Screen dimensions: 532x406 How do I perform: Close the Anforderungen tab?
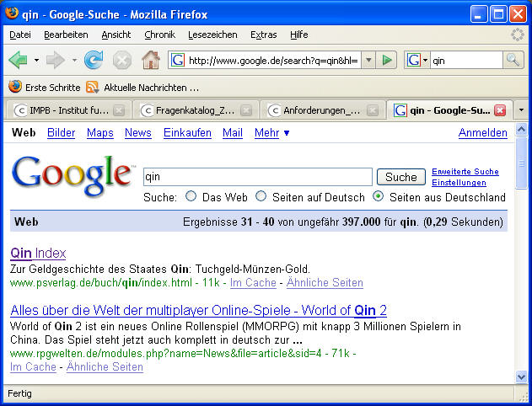point(373,110)
